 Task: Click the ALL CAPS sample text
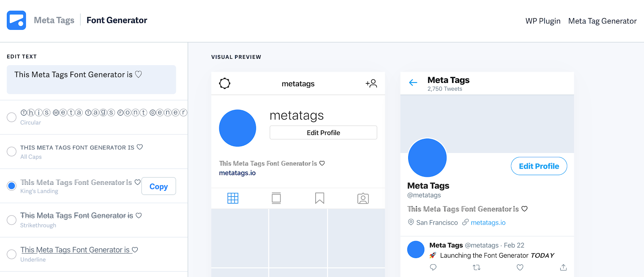click(82, 147)
